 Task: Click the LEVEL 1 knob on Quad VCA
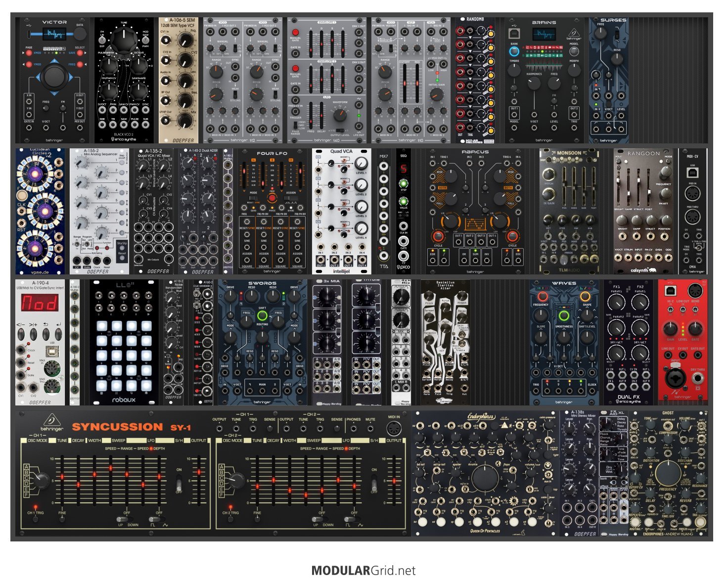click(x=361, y=164)
